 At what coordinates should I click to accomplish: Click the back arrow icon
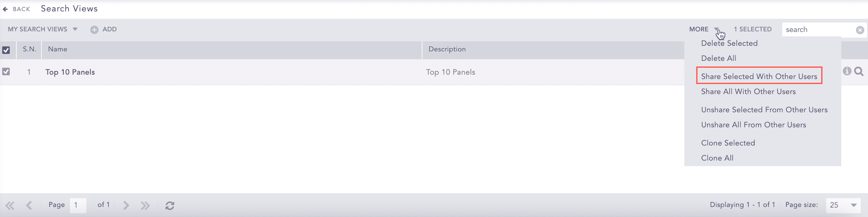click(5, 9)
